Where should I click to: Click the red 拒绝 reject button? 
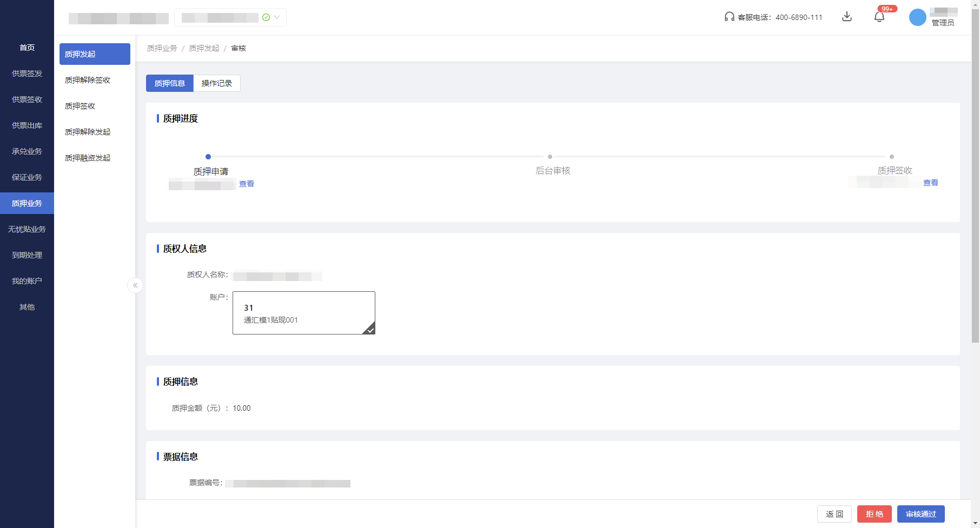[874, 514]
